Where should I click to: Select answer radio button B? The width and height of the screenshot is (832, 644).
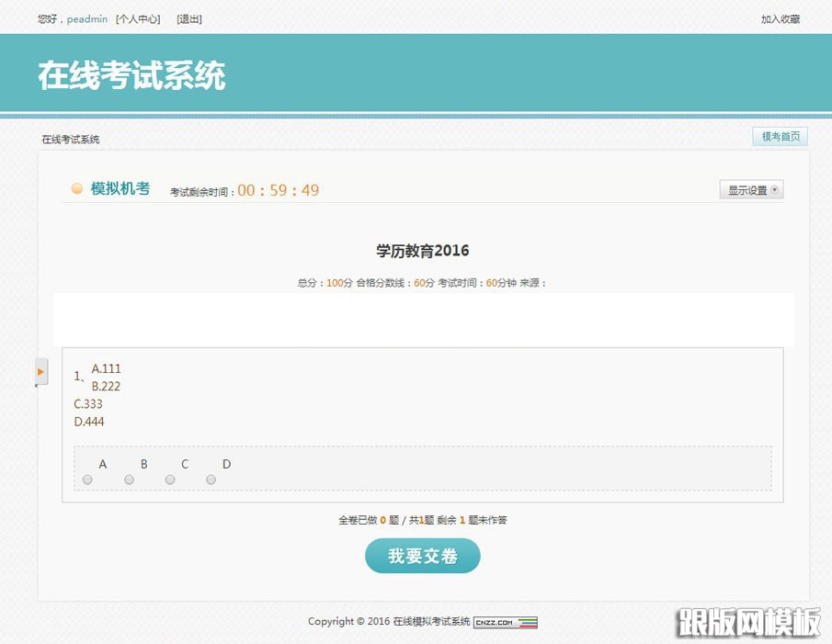tap(129, 479)
